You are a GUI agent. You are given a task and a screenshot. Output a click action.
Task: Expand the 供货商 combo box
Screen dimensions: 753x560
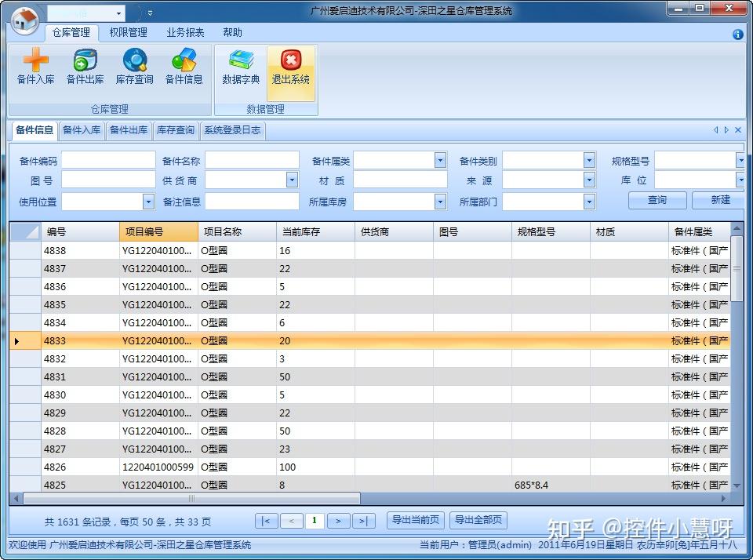(291, 180)
